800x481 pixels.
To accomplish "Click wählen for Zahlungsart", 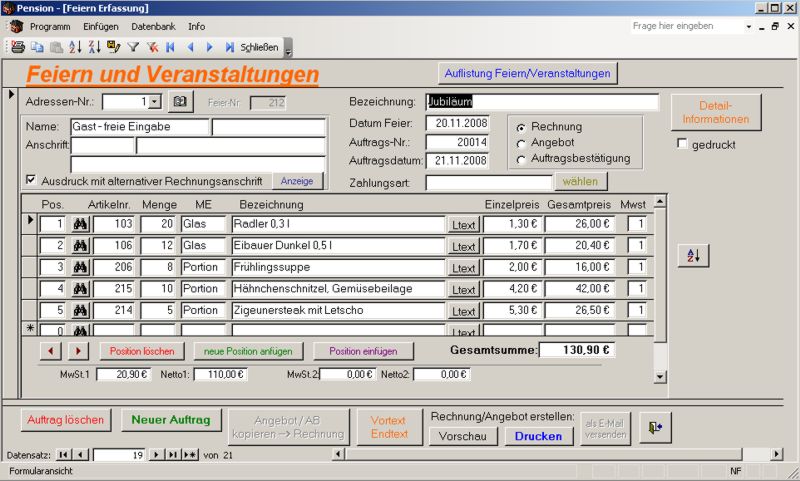I will point(580,182).
